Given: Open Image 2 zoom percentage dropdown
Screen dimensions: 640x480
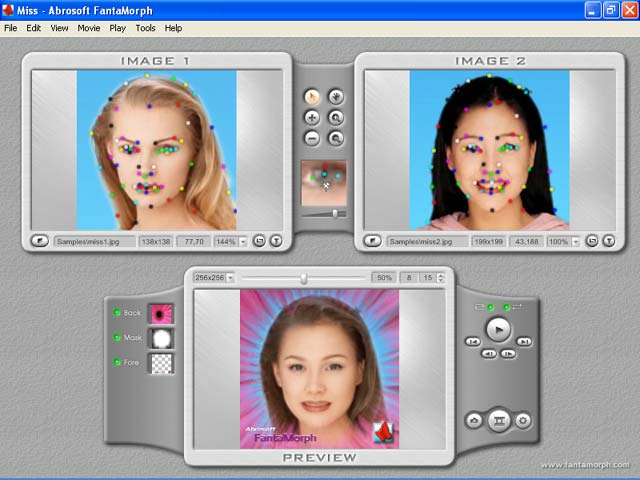Looking at the screenshot, I should [576, 242].
